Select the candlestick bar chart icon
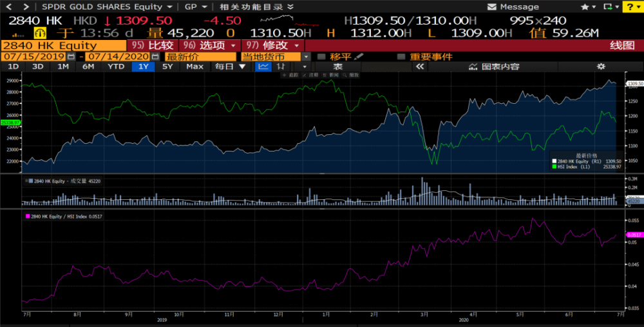644x327 pixels. (x=281, y=66)
